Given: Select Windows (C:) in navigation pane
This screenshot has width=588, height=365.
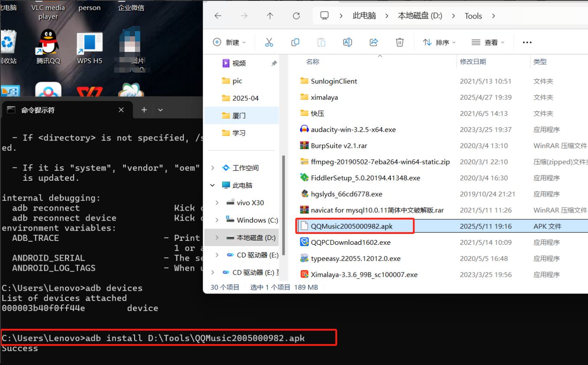Looking at the screenshot, I should [257, 220].
